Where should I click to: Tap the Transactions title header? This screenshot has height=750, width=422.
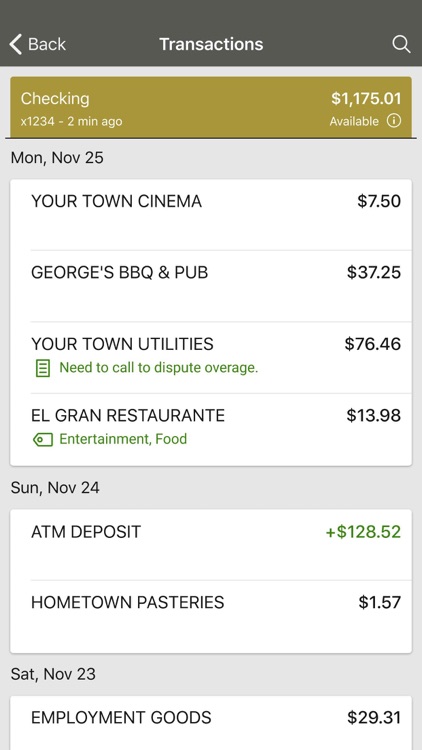211,44
